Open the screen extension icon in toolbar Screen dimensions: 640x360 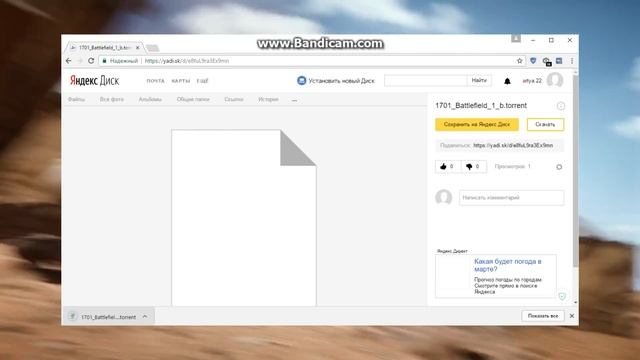coord(546,61)
